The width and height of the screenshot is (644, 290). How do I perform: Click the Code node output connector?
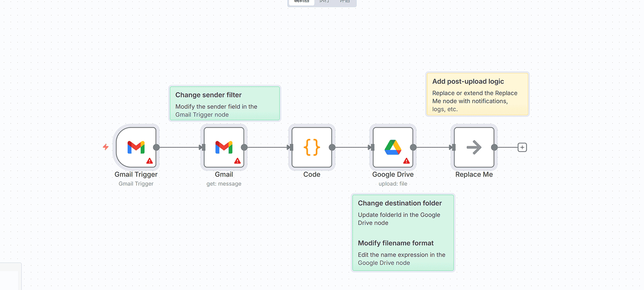pos(332,147)
